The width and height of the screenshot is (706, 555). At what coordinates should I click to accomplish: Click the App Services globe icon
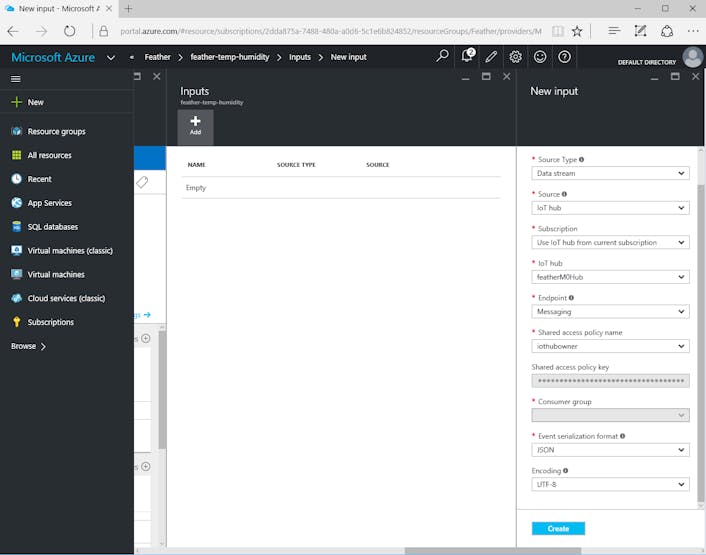[x=17, y=203]
